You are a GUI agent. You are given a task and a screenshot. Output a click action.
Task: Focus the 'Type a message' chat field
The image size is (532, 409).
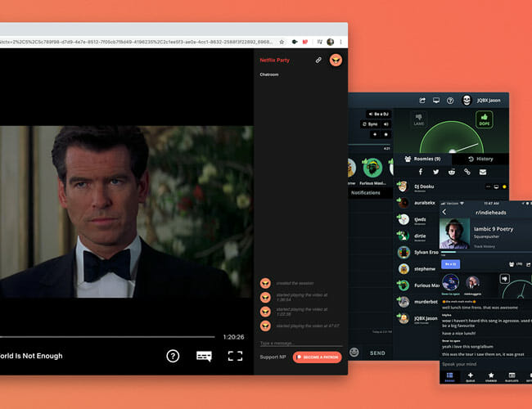(x=301, y=344)
